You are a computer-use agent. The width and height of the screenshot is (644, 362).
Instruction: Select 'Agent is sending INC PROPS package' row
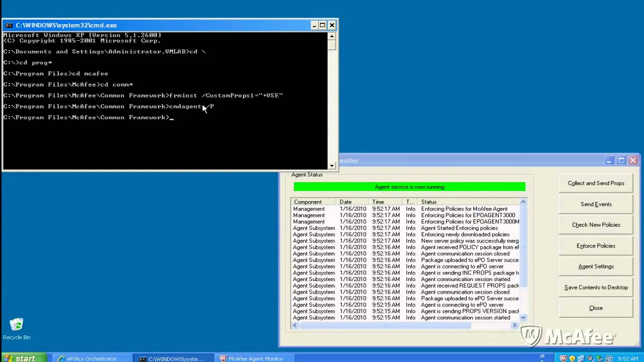tap(406, 273)
